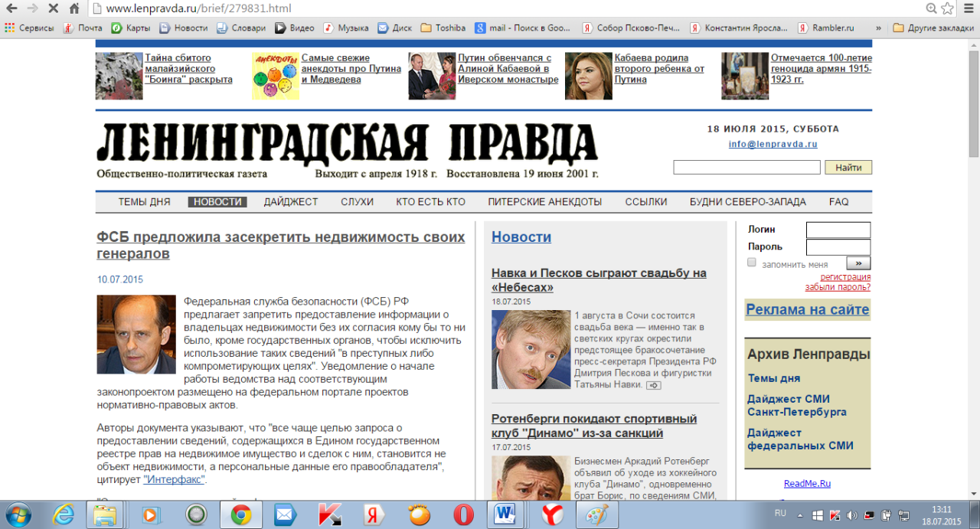Open the Кабаева родила второго ребенка teaser
Screen dimensions: 980x529
coord(659,68)
